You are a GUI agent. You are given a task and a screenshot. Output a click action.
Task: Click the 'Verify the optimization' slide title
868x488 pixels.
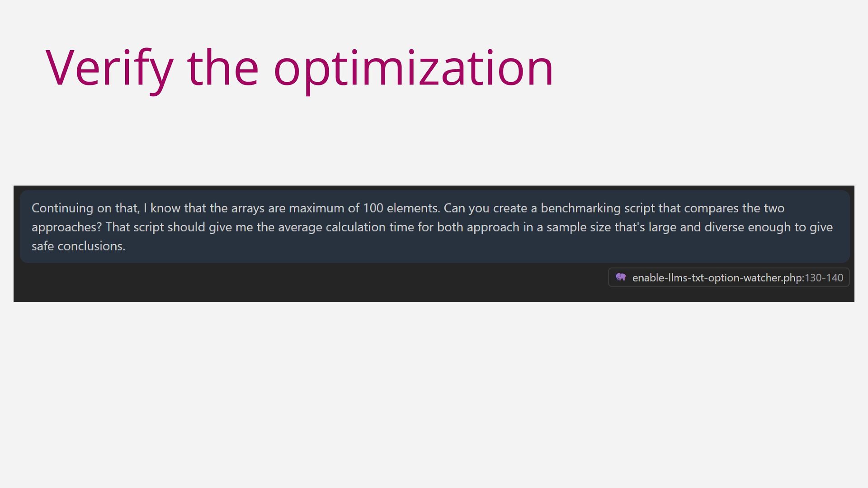click(299, 69)
